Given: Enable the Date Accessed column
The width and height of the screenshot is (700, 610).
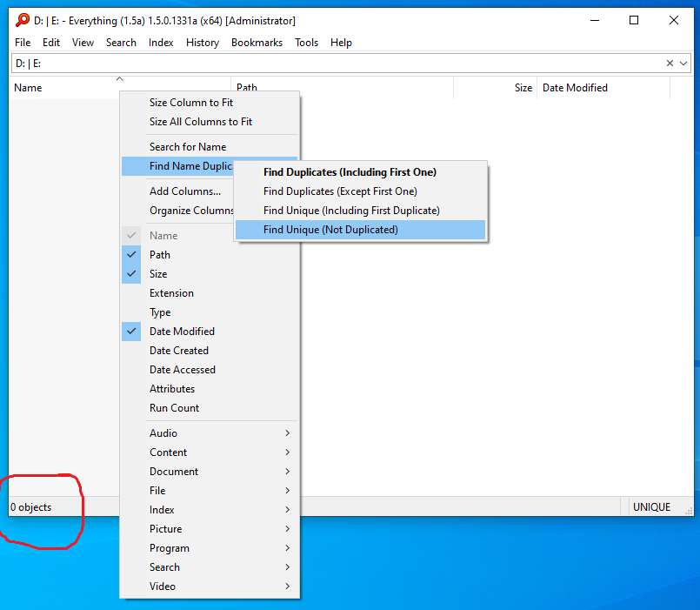Looking at the screenshot, I should (x=210, y=370).
